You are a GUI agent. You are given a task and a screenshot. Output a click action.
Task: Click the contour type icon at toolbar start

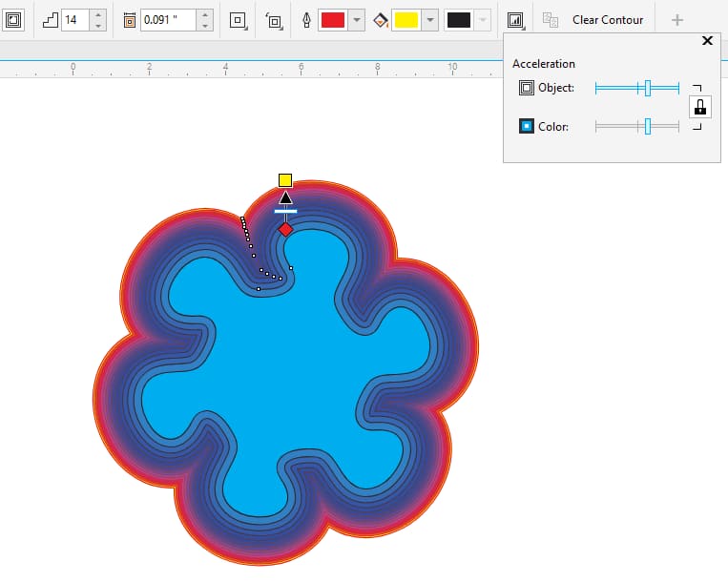coord(13,20)
